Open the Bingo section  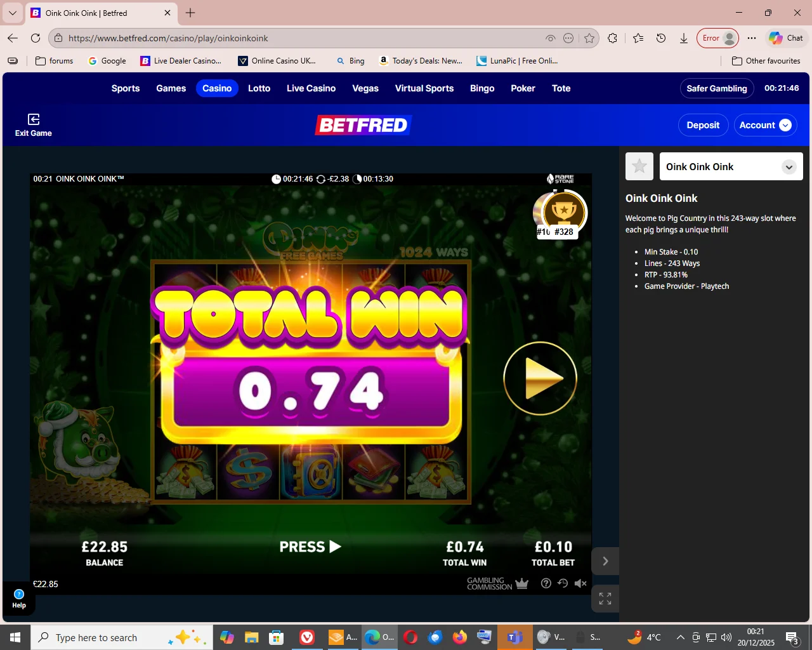coord(482,88)
